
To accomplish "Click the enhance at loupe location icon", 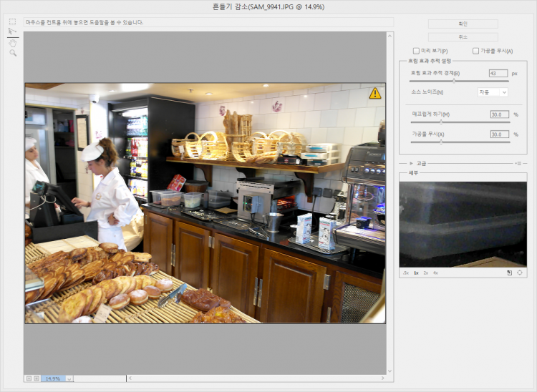I will (519, 273).
